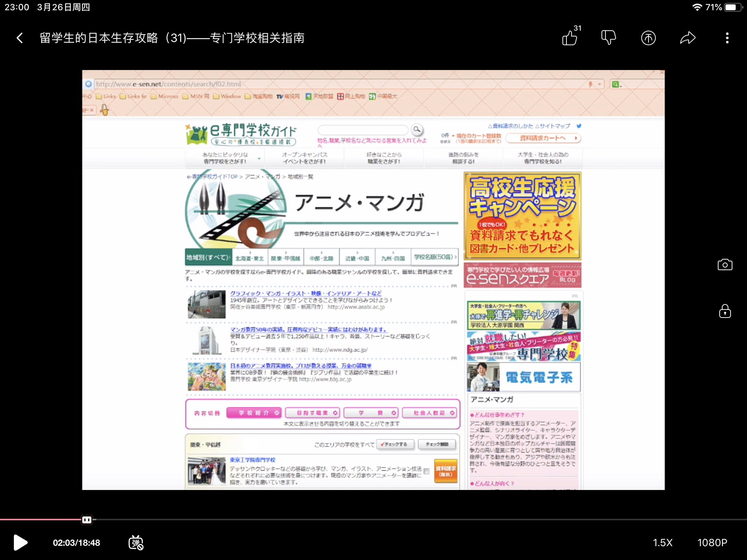Screen dimensions: 747x560
Task: Select the 九州・四国 tab
Action: (x=393, y=258)
